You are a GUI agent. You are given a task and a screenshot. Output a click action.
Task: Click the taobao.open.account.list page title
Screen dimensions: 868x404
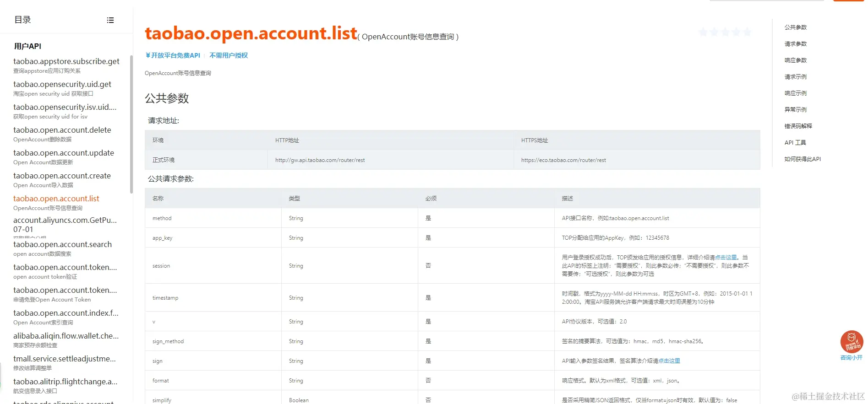(x=251, y=33)
